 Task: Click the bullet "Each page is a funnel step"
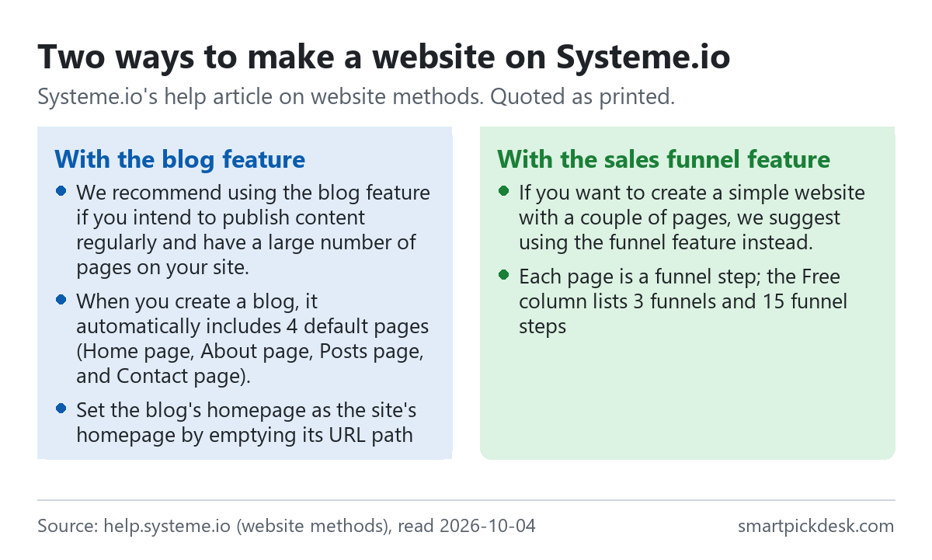(673, 302)
